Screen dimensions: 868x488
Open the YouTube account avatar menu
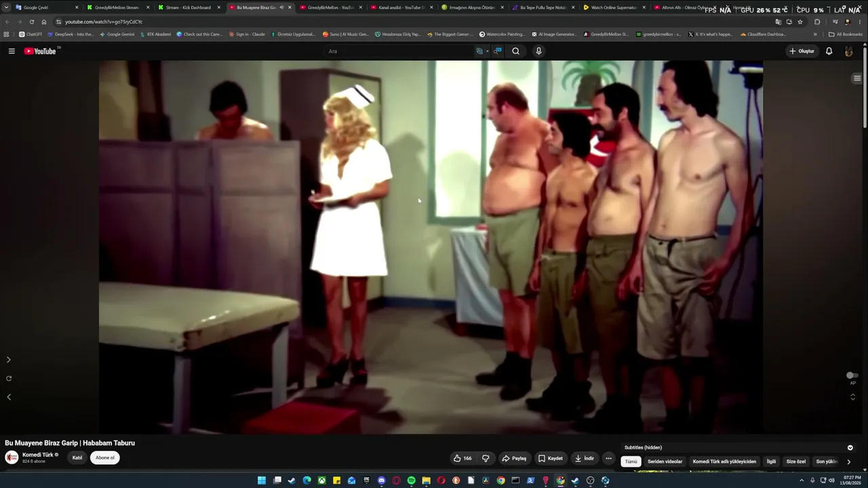click(x=848, y=51)
